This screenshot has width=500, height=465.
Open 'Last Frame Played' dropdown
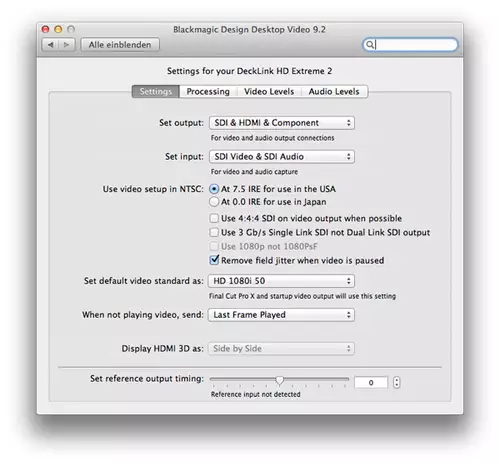click(281, 315)
